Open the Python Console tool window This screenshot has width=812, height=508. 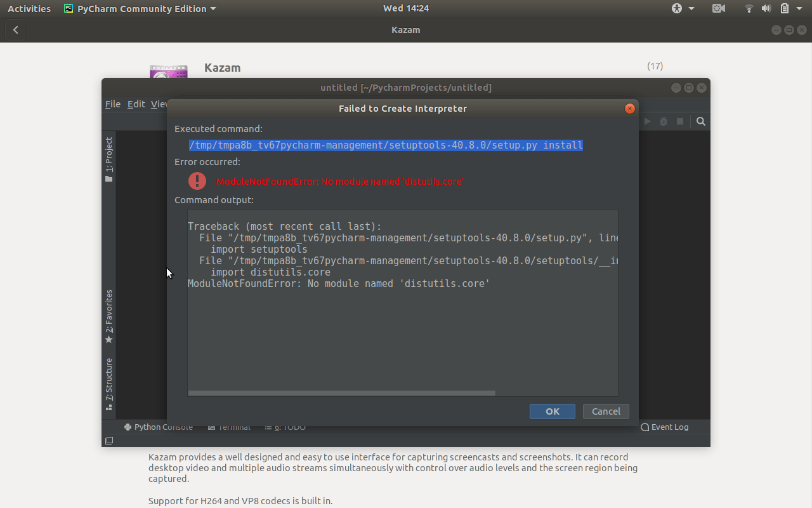(158, 427)
